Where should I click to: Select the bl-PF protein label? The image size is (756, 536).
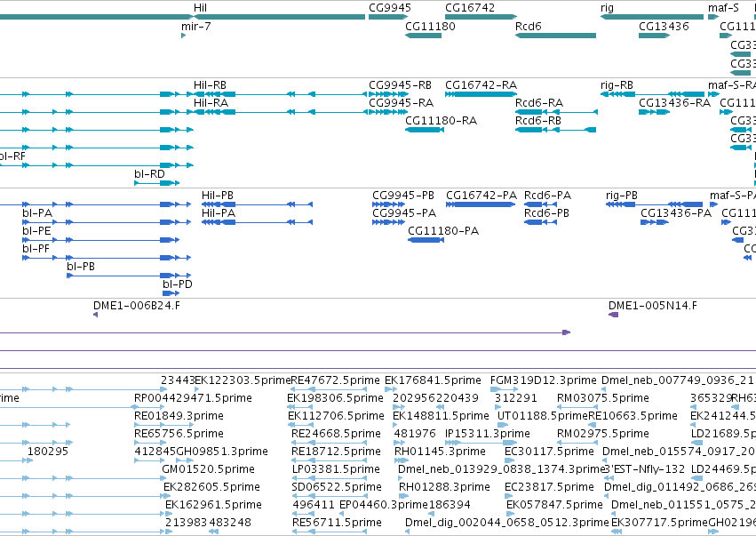point(36,249)
